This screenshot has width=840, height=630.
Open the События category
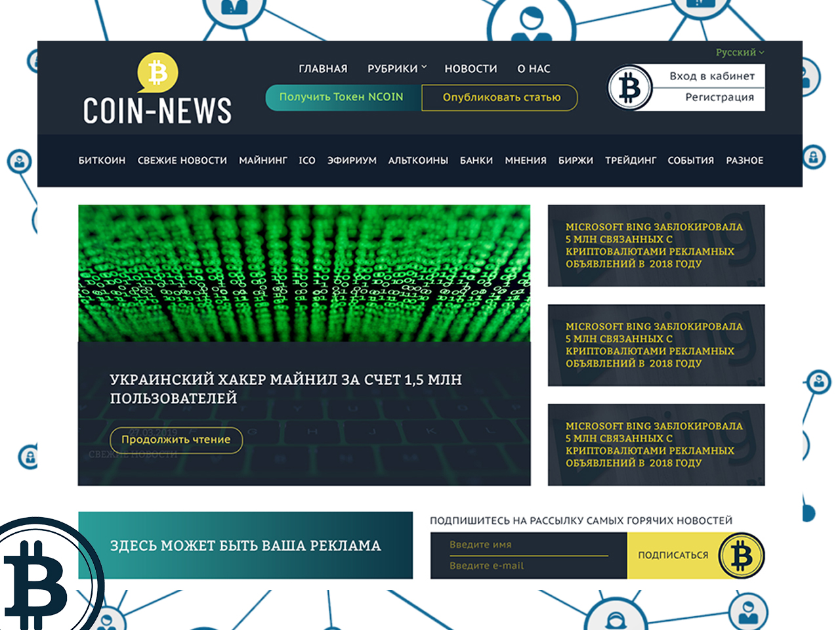coord(690,160)
